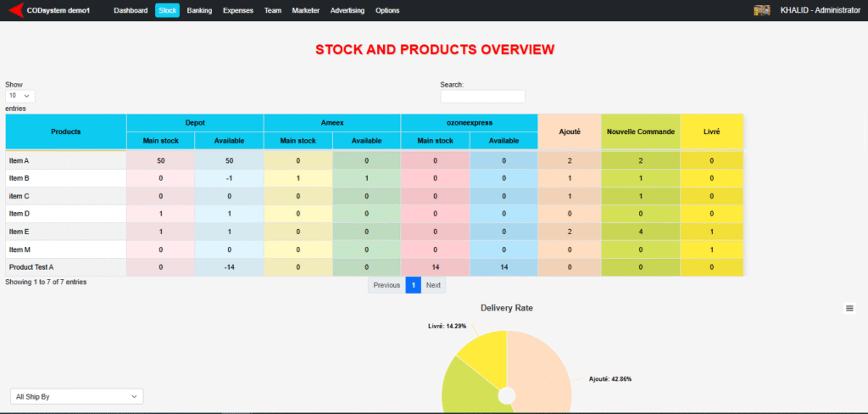This screenshot has height=414, width=868.
Task: Click the Next pagination button
Action: 433,285
